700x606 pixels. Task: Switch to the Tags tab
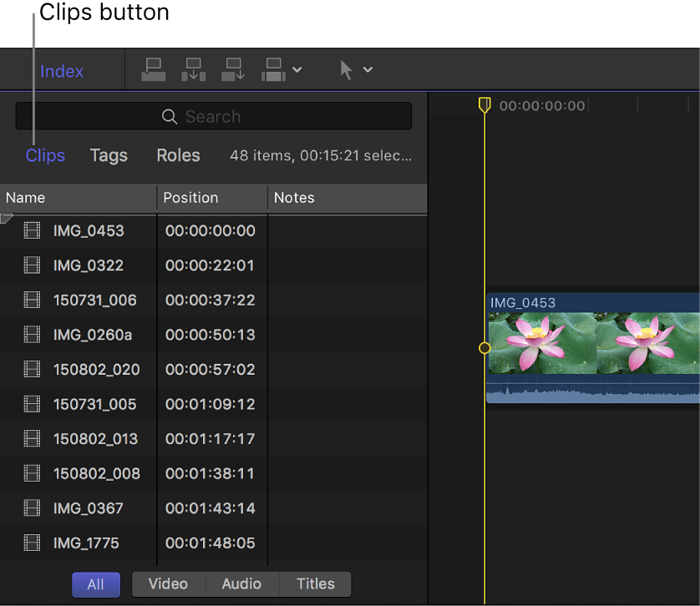pos(109,155)
